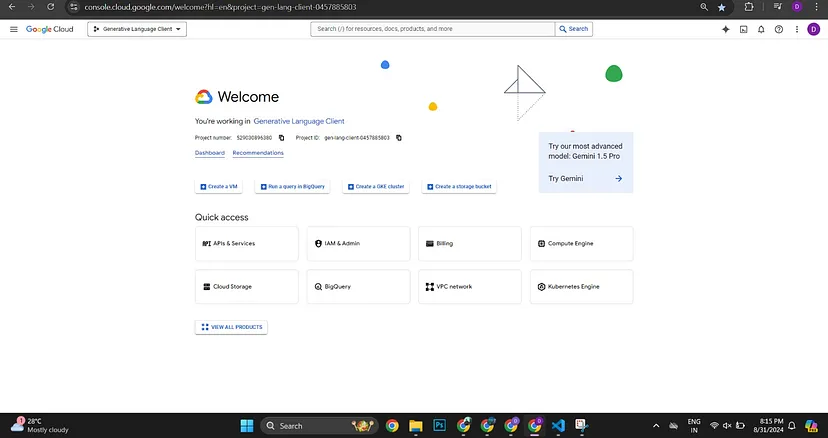Screen dimensions: 828x438
Task: Click Create a storage bucket button
Action: [x=459, y=187]
